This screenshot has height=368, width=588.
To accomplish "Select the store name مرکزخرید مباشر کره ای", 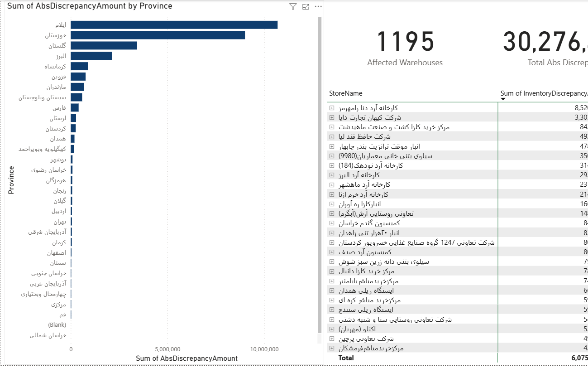I will (x=369, y=300).
